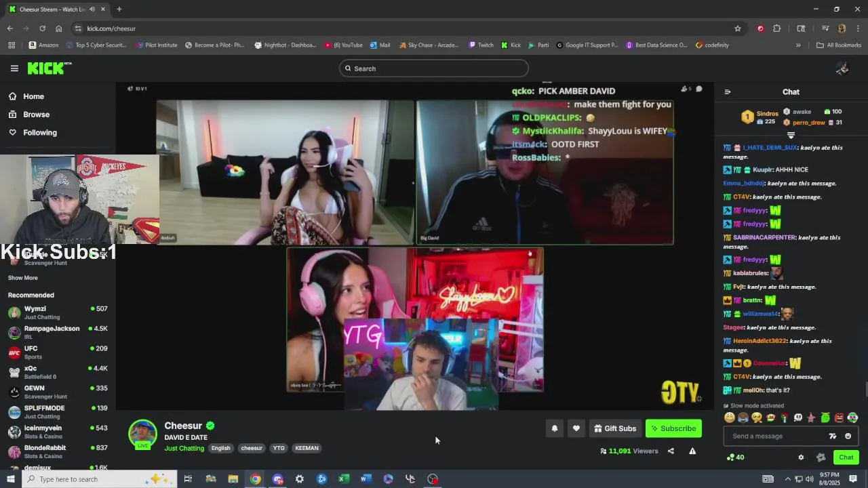
Task: Open chat settings gear icon
Action: point(801,457)
